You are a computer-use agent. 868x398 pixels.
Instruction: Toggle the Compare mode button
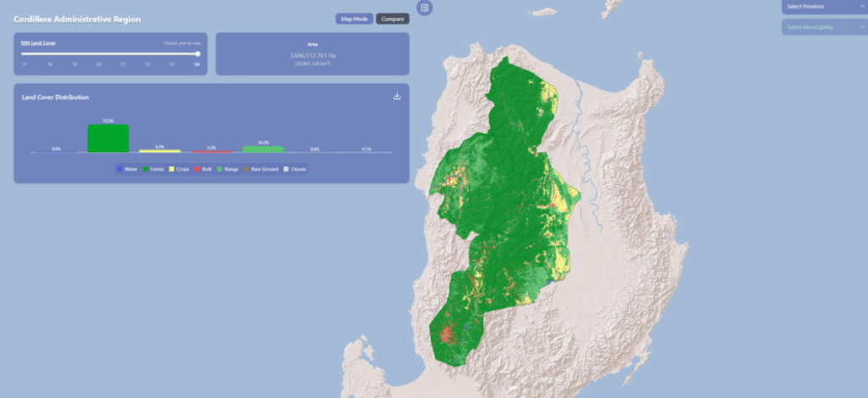click(392, 19)
